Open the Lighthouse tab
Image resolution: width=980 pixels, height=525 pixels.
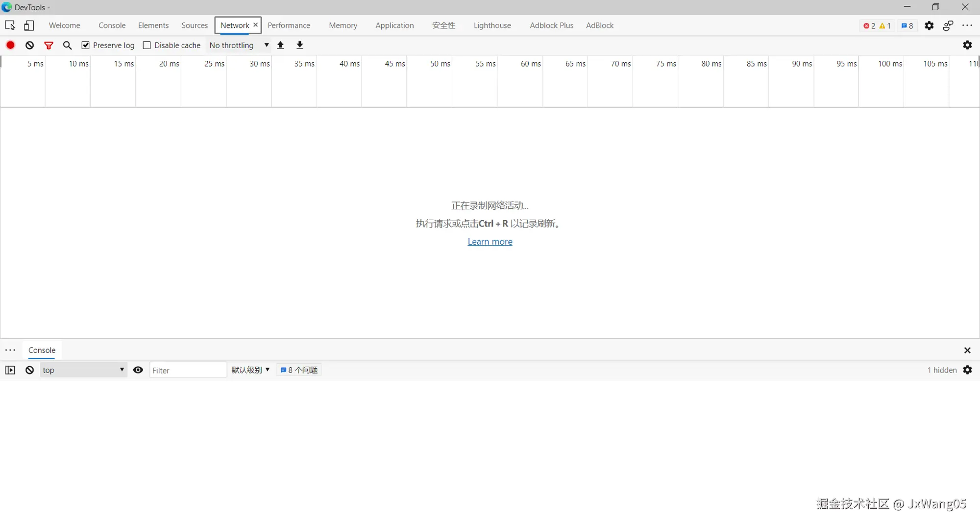(x=492, y=25)
